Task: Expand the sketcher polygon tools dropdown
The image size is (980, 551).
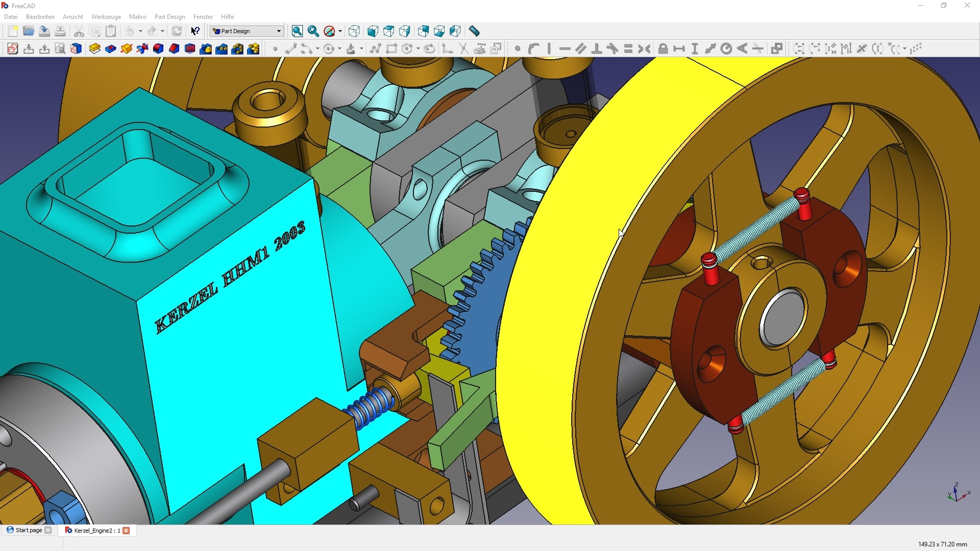Action: (x=418, y=48)
